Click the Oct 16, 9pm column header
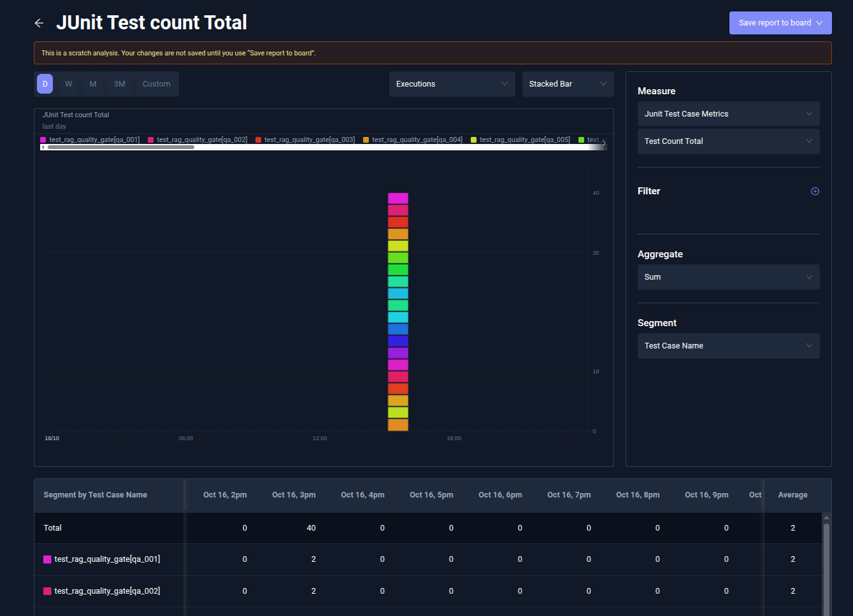The width and height of the screenshot is (853, 616). pos(706,495)
